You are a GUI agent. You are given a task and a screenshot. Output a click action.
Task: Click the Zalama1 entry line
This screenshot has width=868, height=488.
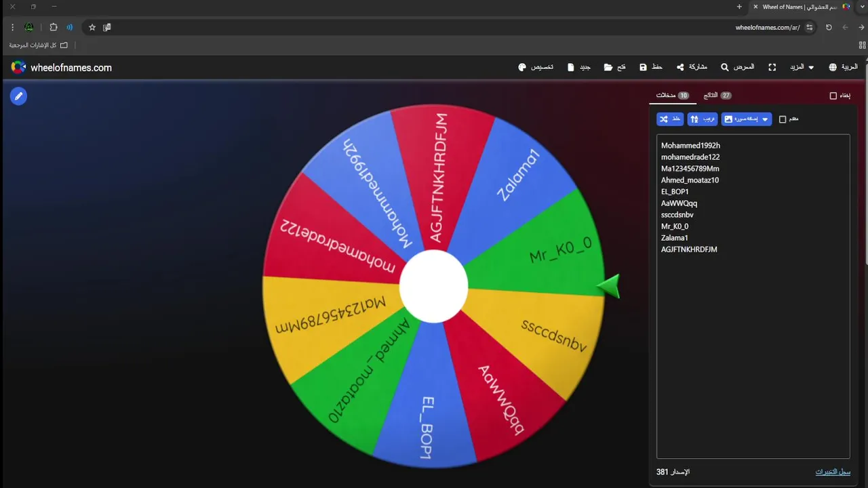(x=675, y=238)
